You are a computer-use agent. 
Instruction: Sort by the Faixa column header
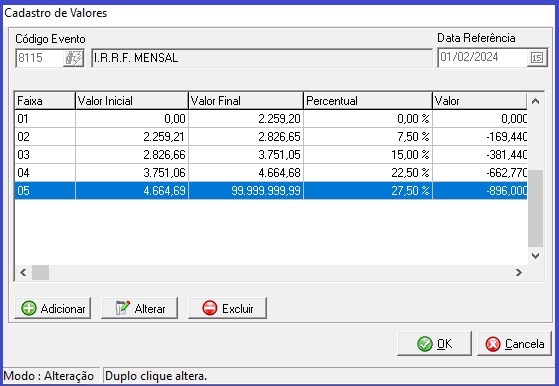click(45, 101)
